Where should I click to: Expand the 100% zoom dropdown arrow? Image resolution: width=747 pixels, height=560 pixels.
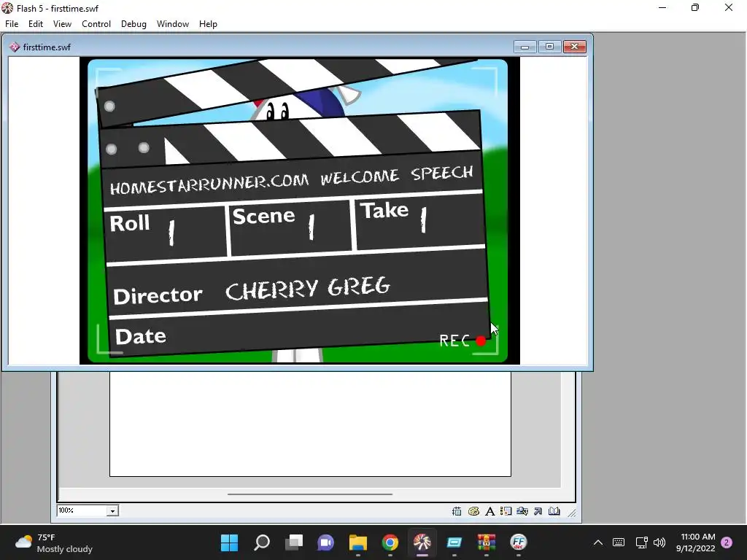[x=112, y=511]
